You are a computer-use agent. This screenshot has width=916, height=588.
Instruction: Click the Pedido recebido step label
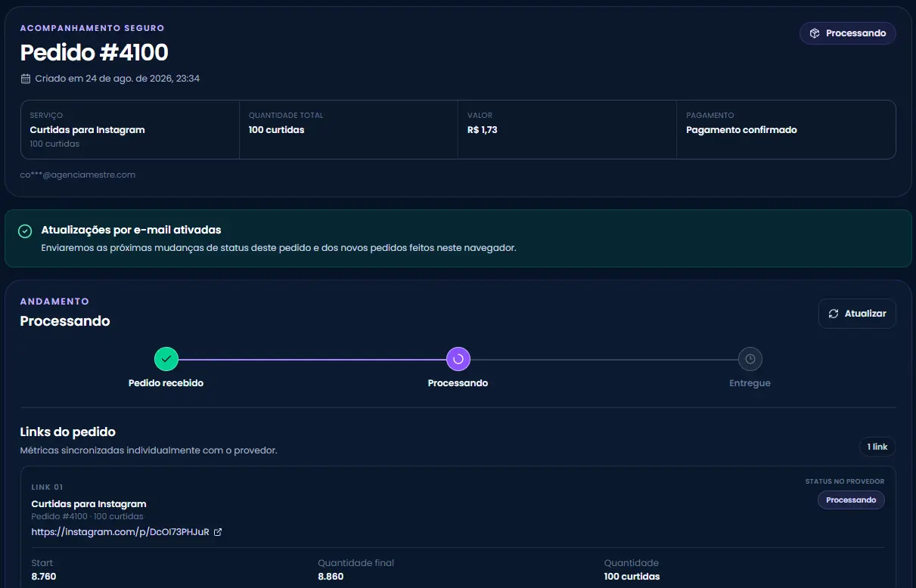(x=166, y=383)
